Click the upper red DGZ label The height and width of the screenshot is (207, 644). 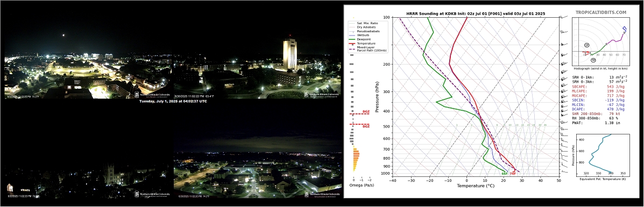pos(366,112)
